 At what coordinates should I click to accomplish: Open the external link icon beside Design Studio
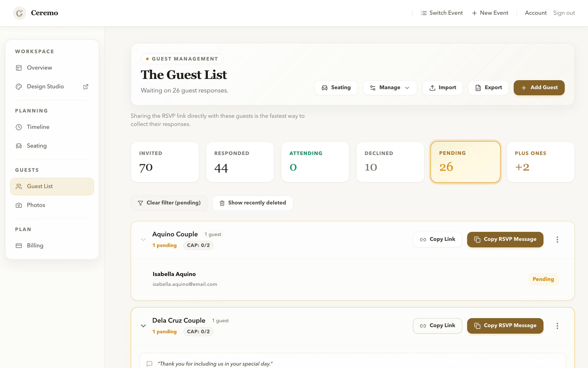coord(86,87)
